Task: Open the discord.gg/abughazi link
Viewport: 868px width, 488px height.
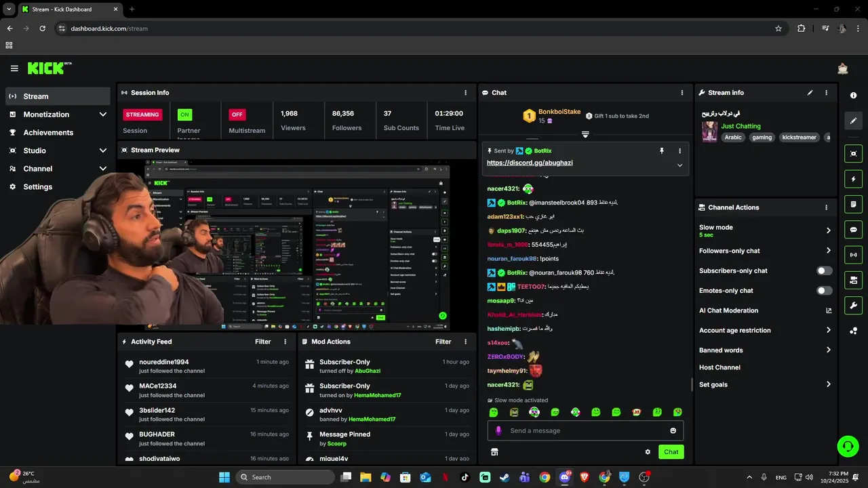Action: [531, 163]
